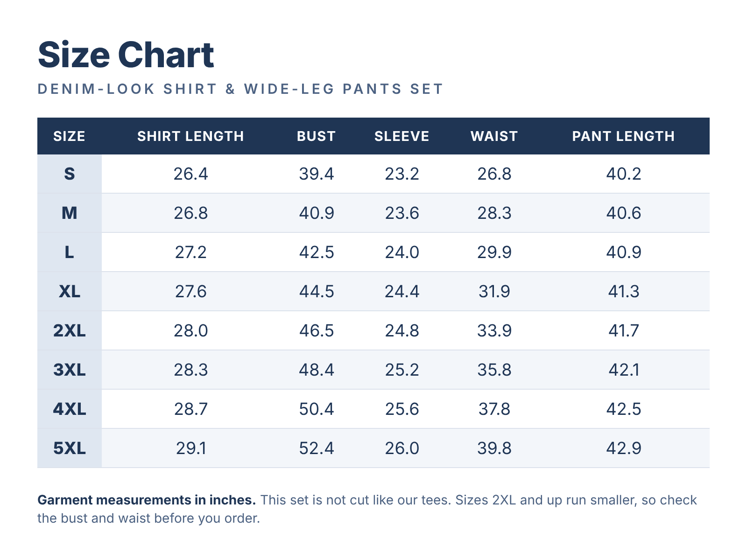Click the SLEEVE column header

[402, 136]
